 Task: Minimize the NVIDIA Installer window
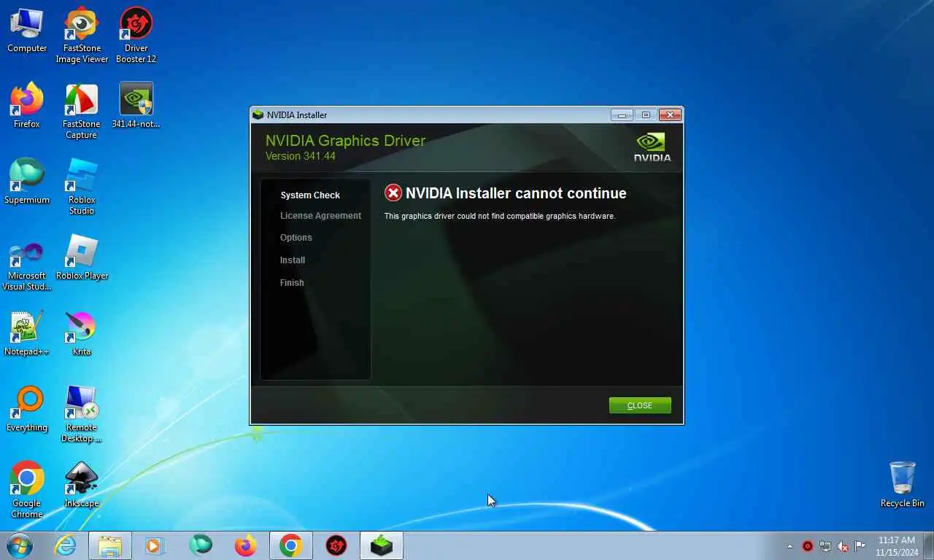(622, 115)
